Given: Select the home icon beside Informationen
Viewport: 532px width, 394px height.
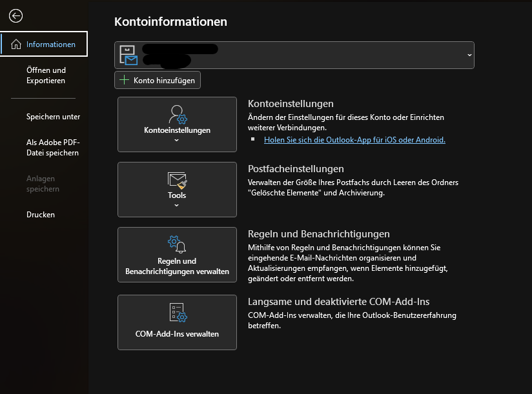Looking at the screenshot, I should [x=16, y=44].
